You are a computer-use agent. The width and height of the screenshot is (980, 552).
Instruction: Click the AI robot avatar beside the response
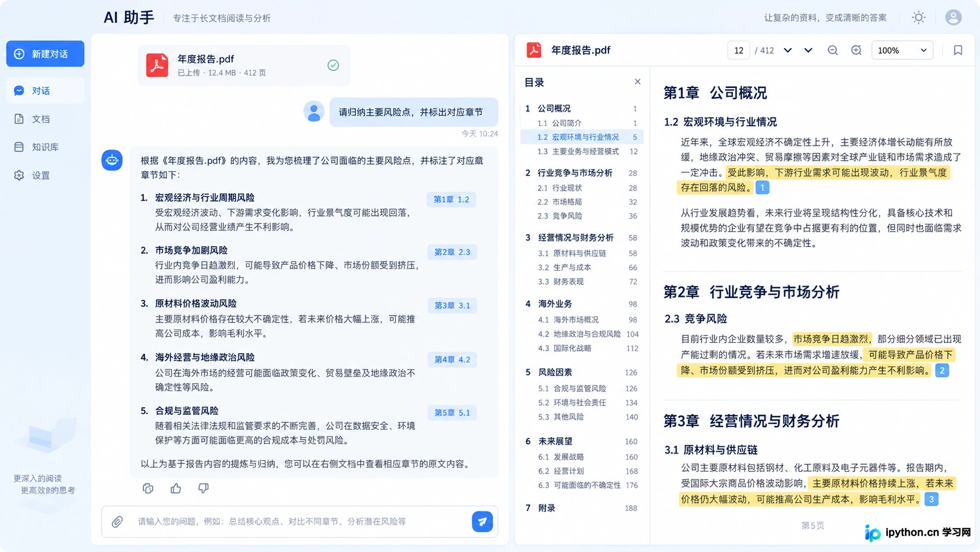pyautogui.click(x=112, y=160)
